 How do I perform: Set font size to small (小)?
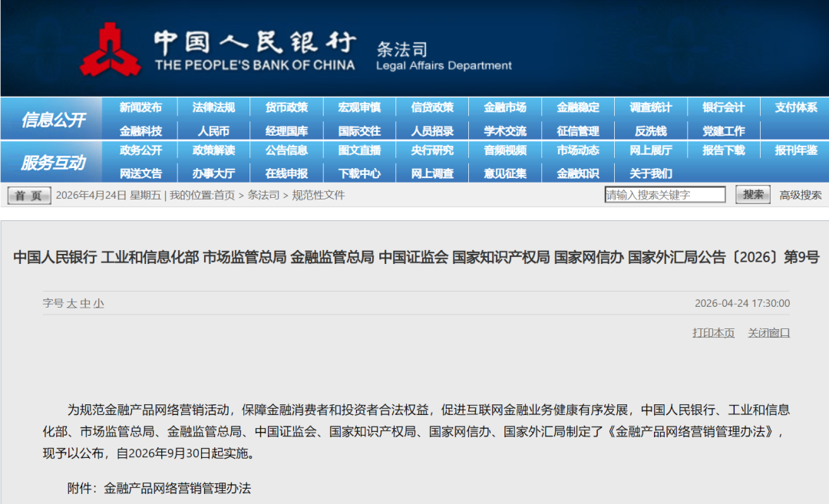tap(98, 304)
